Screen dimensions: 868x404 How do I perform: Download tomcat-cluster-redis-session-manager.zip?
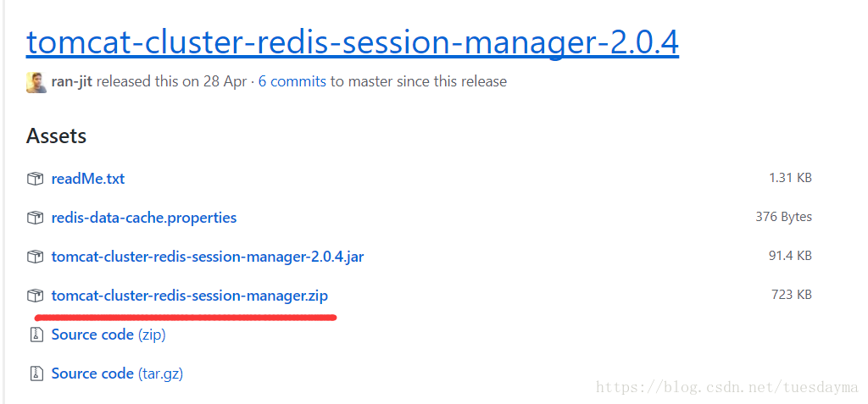[x=190, y=296]
